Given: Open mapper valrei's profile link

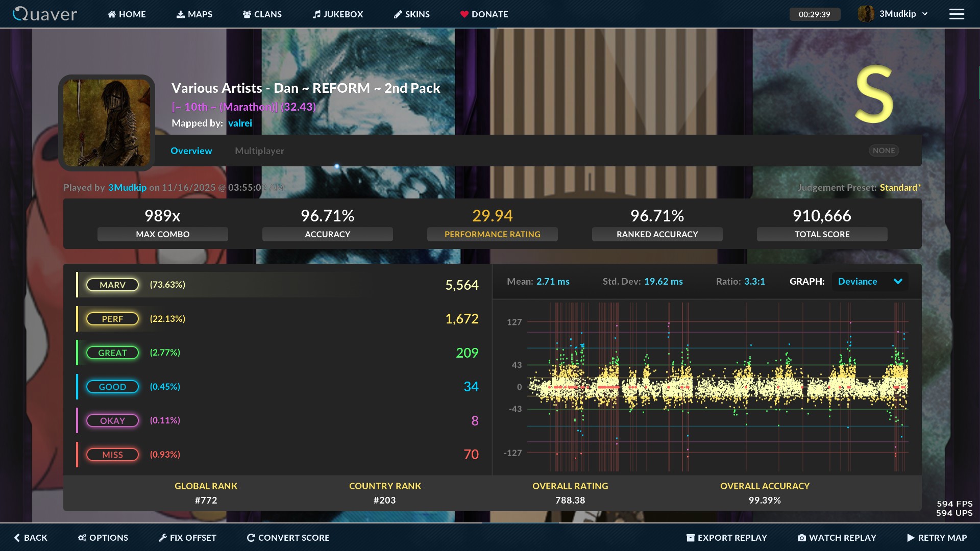Looking at the screenshot, I should point(240,123).
